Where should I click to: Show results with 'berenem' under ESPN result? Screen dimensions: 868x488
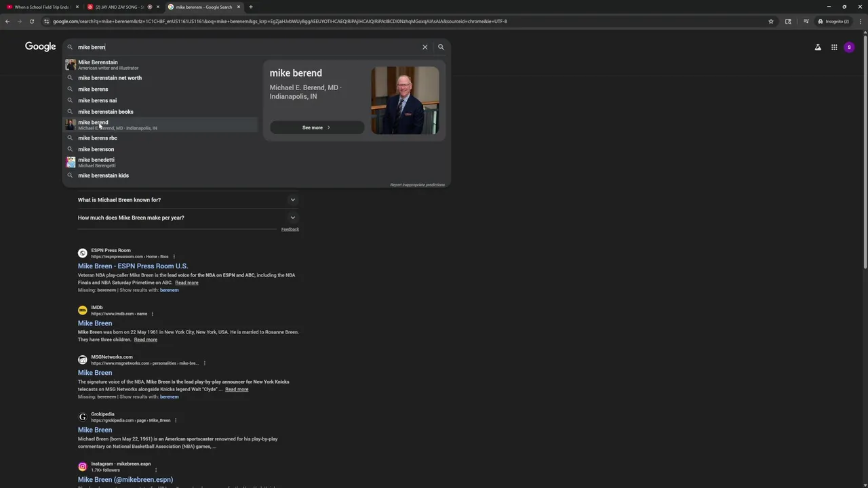point(170,290)
